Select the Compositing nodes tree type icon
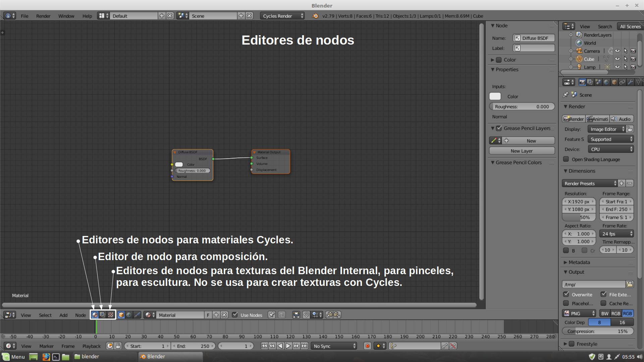644x362 pixels. (103, 315)
